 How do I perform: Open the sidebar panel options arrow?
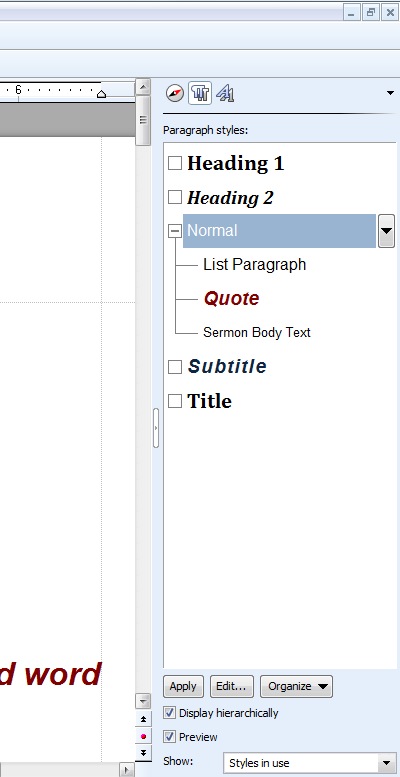(390, 93)
